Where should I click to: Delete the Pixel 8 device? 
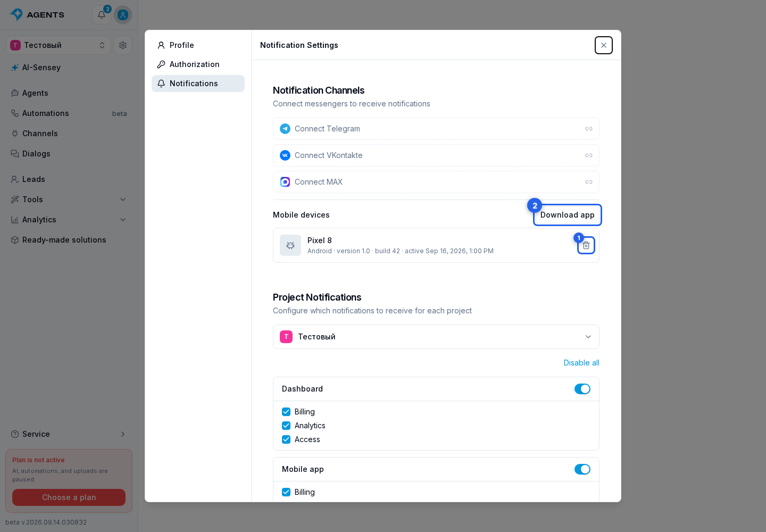(586, 245)
